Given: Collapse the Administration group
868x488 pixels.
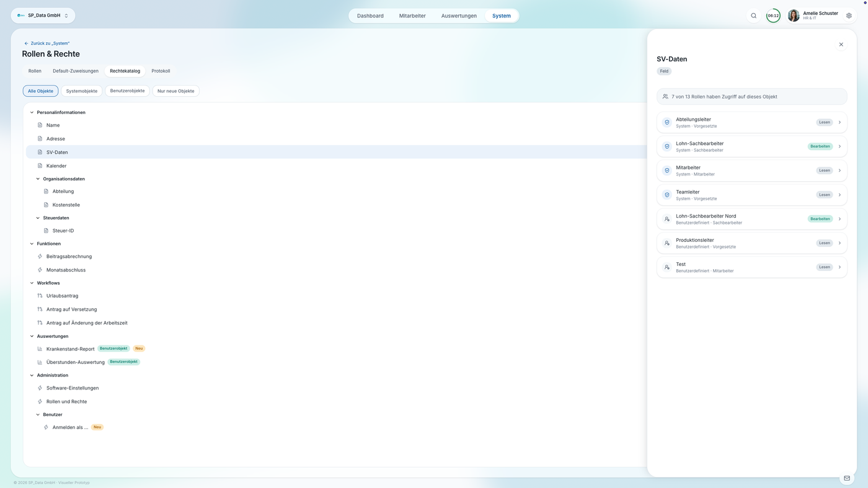Looking at the screenshot, I should [x=32, y=375].
